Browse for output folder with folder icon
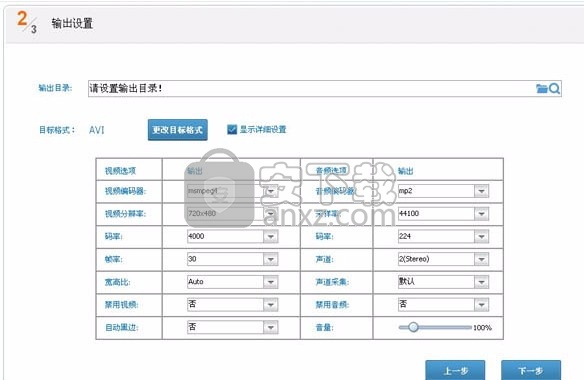The width and height of the screenshot is (584, 380). pyautogui.click(x=542, y=89)
